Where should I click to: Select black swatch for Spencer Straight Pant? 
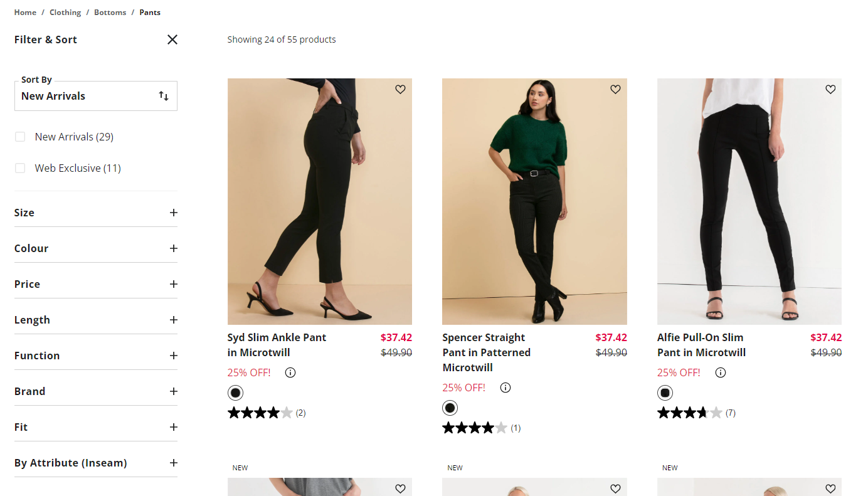pos(450,408)
